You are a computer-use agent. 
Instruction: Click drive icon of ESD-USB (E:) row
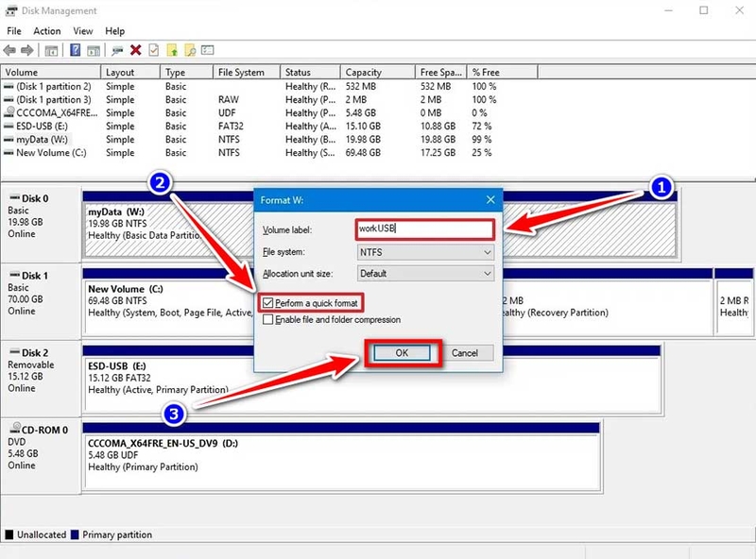tap(9, 127)
